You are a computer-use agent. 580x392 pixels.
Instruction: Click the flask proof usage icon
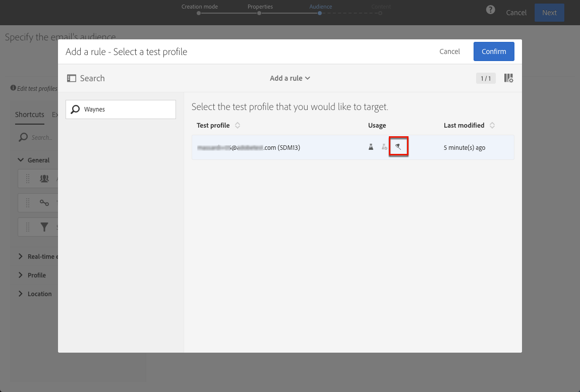[371, 147]
